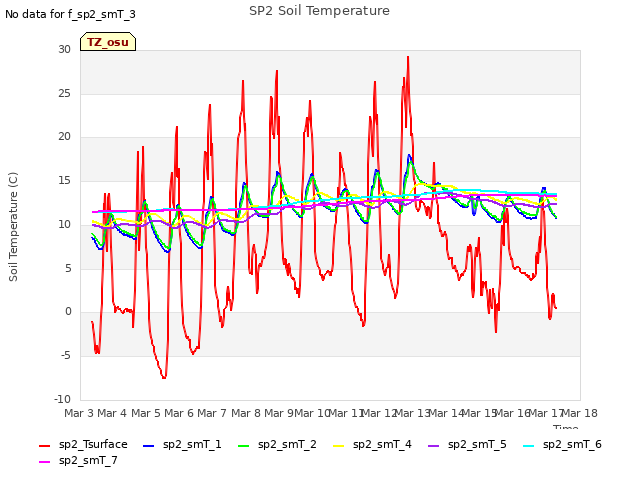Click the red sp2_Tsurface legend swatch
The image size is (640, 480).
[44, 446]
